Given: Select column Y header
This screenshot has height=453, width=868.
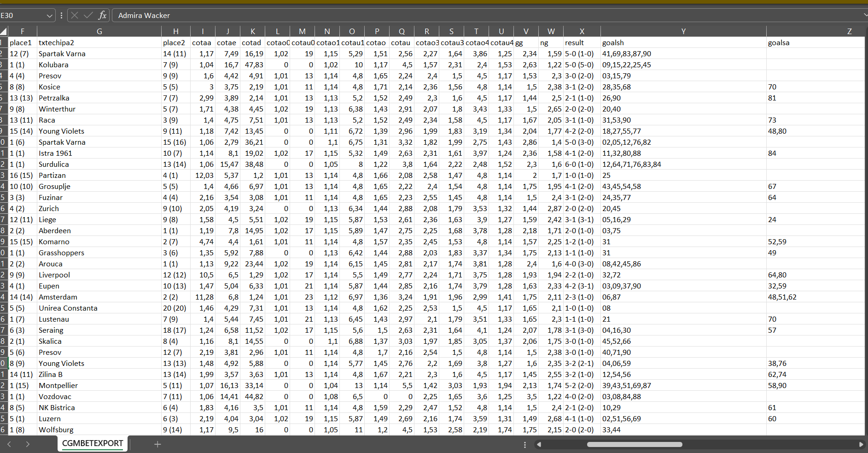Looking at the screenshot, I should click(x=683, y=31).
